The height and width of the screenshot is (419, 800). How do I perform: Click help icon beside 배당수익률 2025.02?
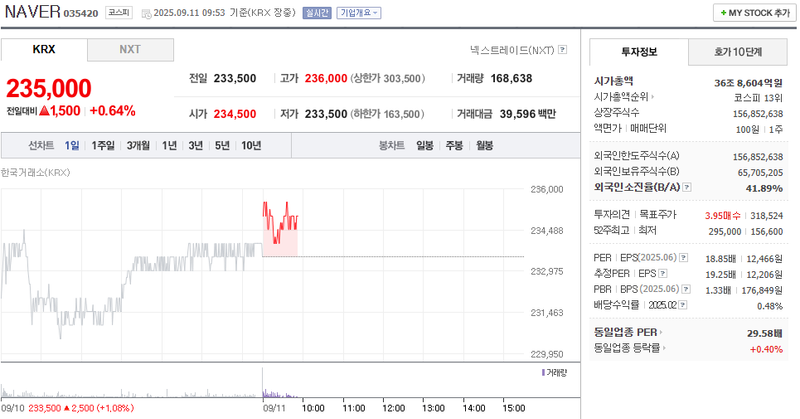point(683,305)
